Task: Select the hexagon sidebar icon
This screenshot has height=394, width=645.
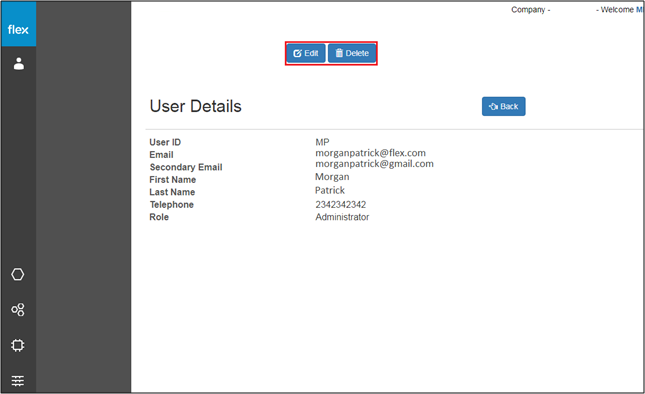Action: click(18, 274)
